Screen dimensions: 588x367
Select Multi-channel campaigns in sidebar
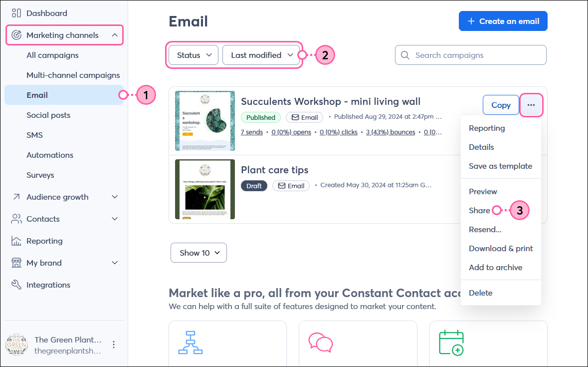tap(73, 75)
